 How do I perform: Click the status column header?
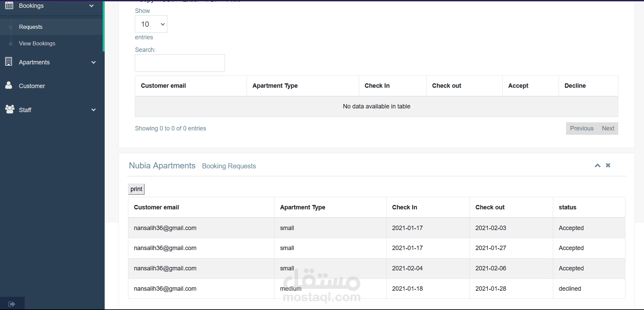tap(589, 207)
